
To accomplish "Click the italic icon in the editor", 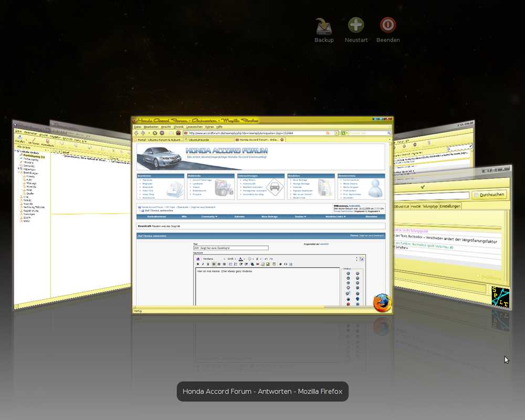I will [x=203, y=264].
